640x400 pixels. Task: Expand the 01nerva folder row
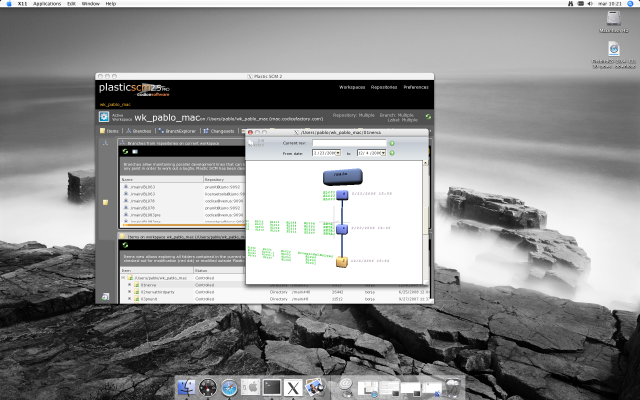coord(130,285)
